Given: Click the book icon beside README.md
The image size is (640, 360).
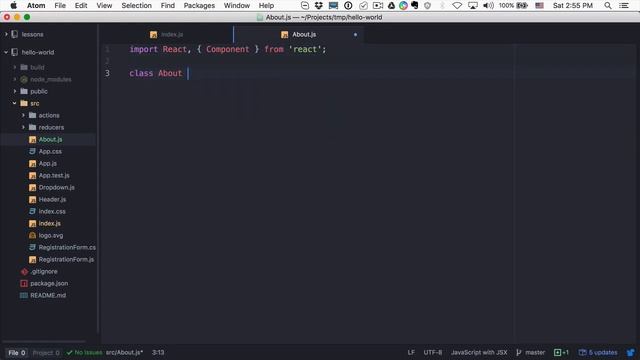Looking at the screenshot, I should pos(24,296).
